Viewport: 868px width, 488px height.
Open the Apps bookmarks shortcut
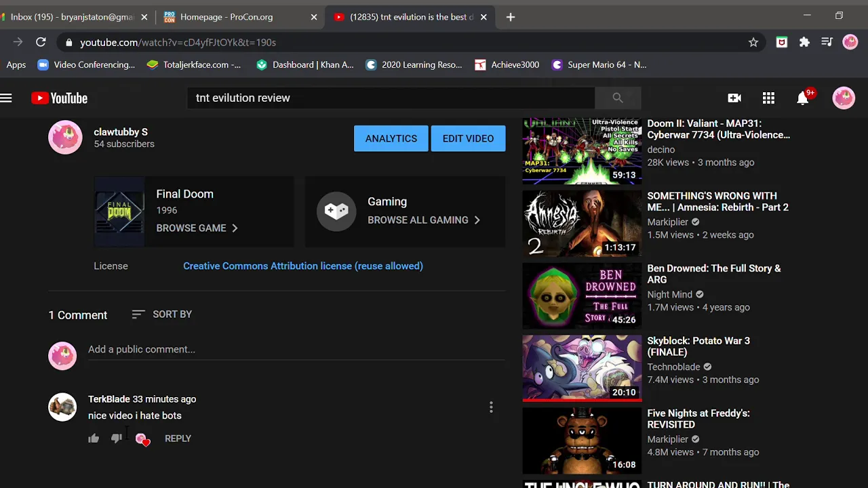coord(16,65)
